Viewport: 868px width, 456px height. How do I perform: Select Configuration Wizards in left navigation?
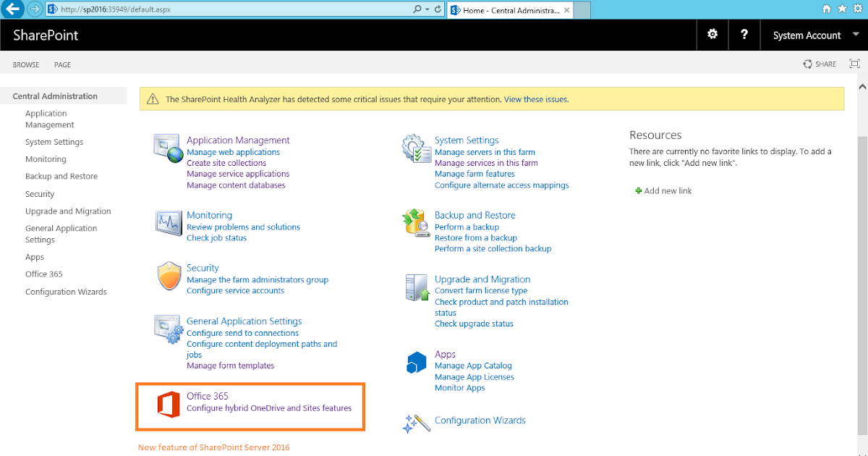(x=66, y=292)
